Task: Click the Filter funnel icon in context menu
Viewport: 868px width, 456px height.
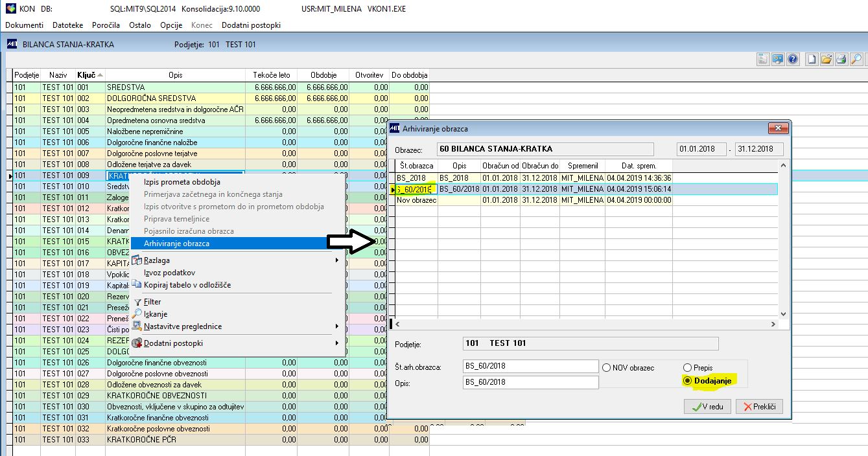Action: tap(137, 302)
